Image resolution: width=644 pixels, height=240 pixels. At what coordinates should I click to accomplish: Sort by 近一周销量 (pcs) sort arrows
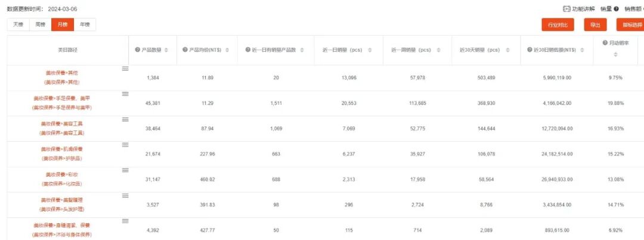439,50
